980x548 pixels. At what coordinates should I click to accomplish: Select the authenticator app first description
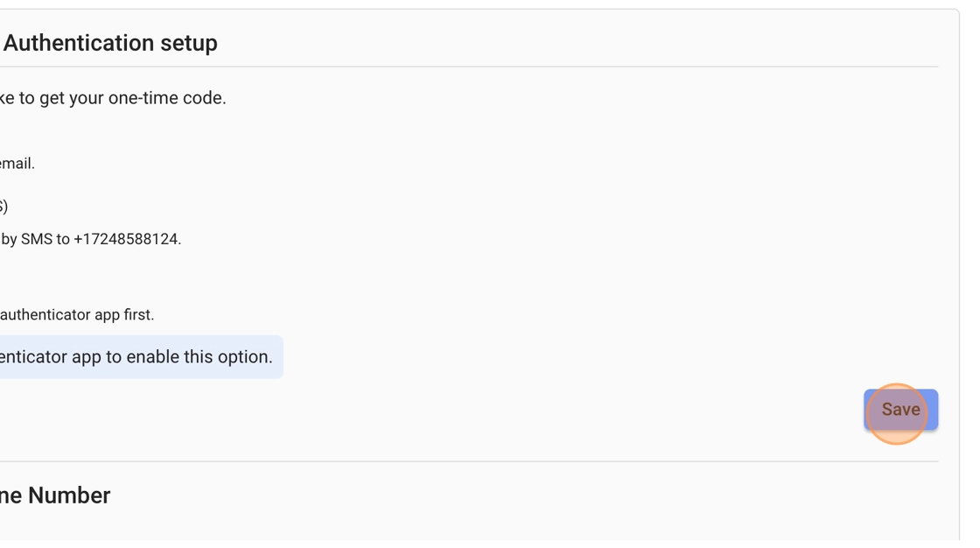[77, 315]
